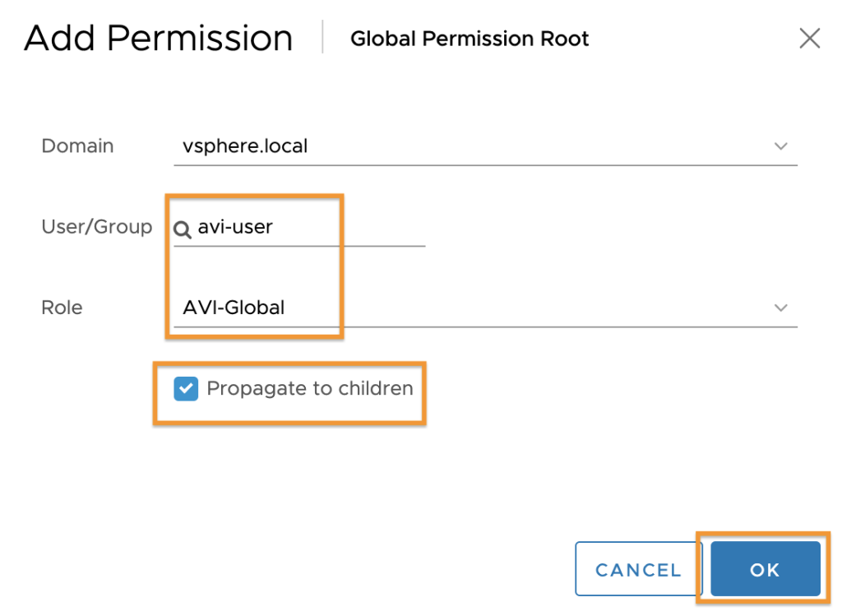Uncheck the Propagate to children checkbox
This screenshot has width=842, height=616.
186,389
